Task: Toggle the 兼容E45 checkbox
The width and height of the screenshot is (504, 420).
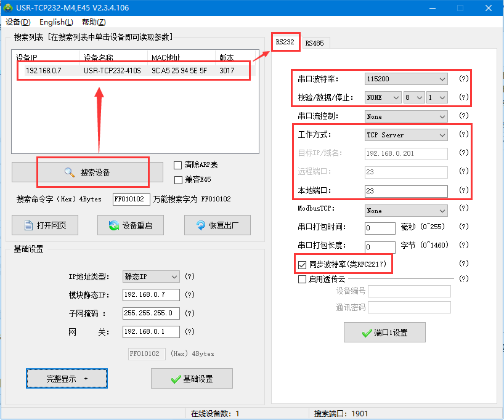Action: [x=178, y=180]
